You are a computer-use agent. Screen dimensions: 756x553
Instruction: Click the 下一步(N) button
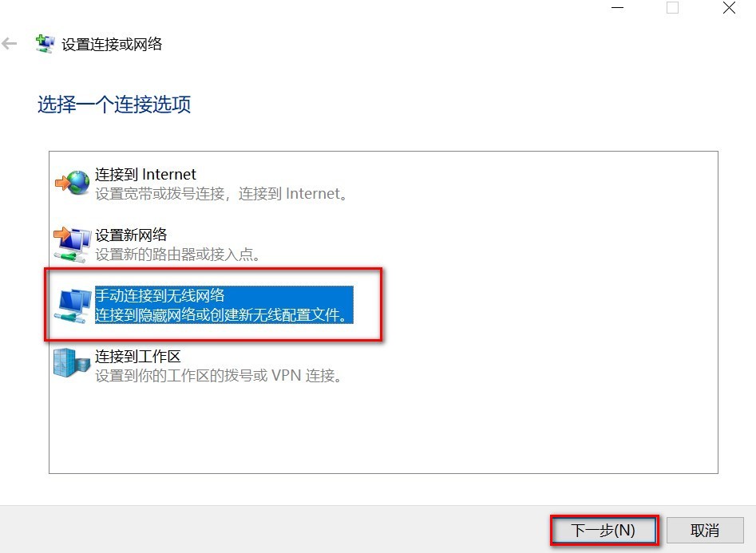[x=604, y=531]
